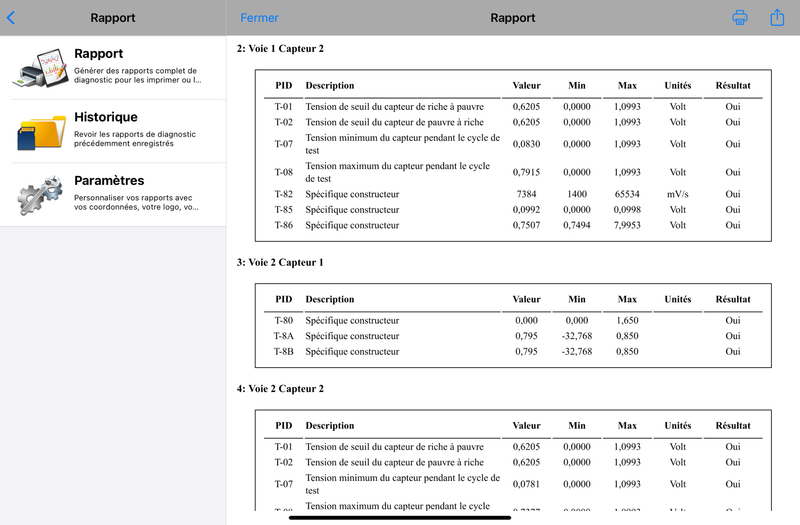Tap the home indicator bar at bottom
The width and height of the screenshot is (800, 525).
click(400, 518)
